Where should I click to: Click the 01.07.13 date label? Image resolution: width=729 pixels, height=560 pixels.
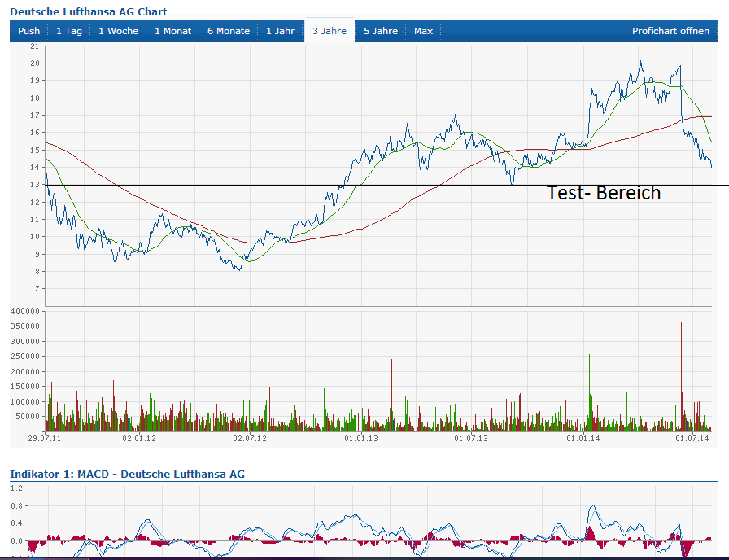pos(471,438)
